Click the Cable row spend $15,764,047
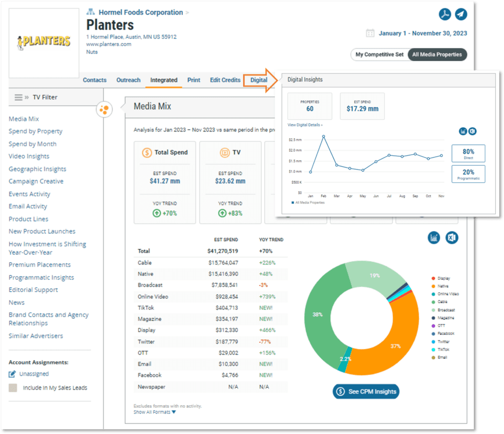The image size is (504, 434). click(223, 263)
